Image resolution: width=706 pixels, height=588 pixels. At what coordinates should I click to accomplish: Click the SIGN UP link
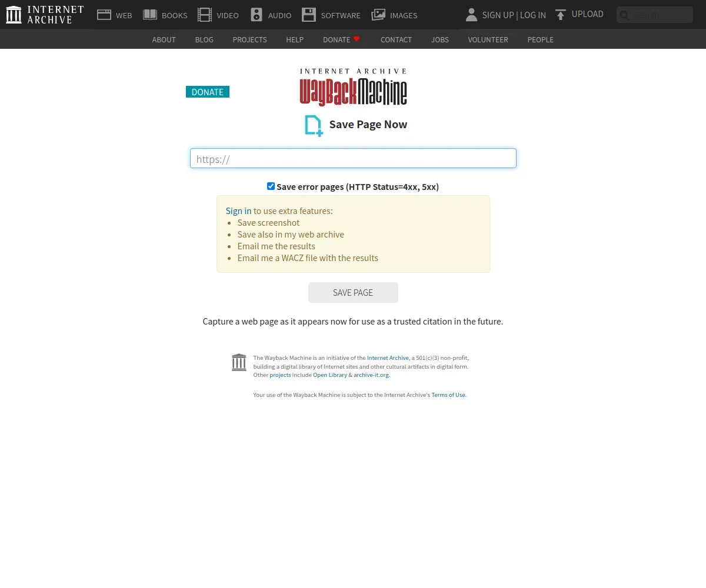(498, 15)
